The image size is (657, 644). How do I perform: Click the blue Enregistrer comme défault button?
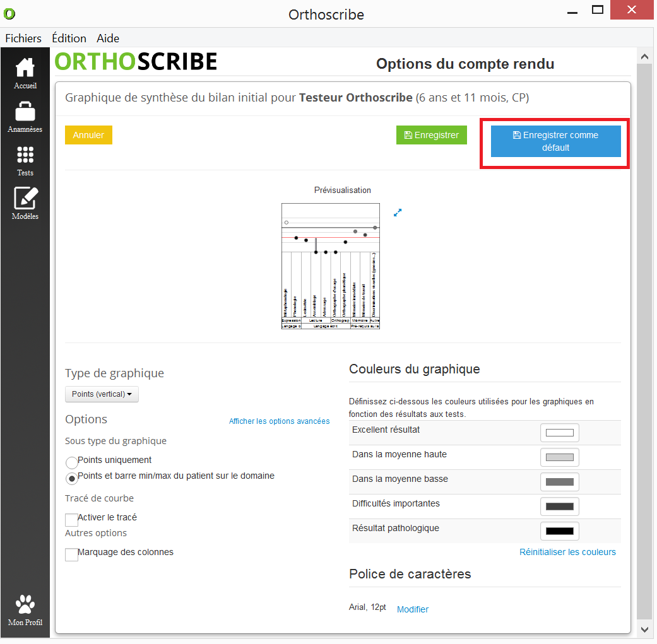555,141
